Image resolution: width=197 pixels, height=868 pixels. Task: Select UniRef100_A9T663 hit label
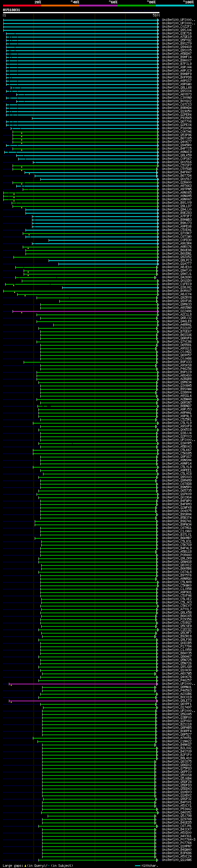[177, 186]
